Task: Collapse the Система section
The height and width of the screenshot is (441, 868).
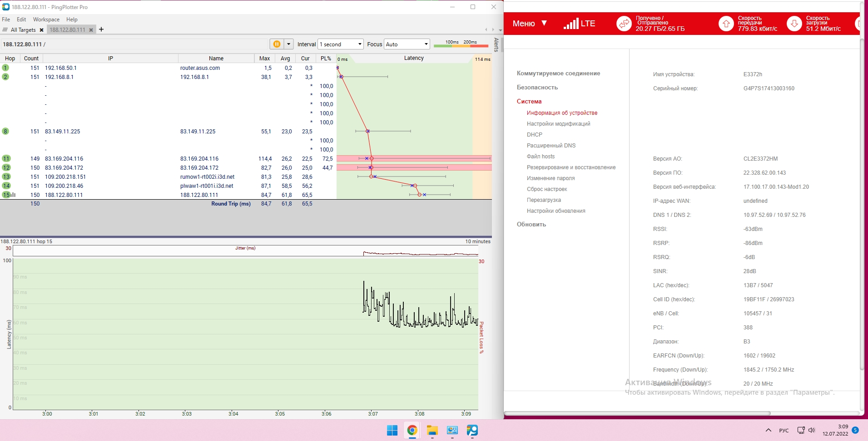Action: [x=529, y=102]
